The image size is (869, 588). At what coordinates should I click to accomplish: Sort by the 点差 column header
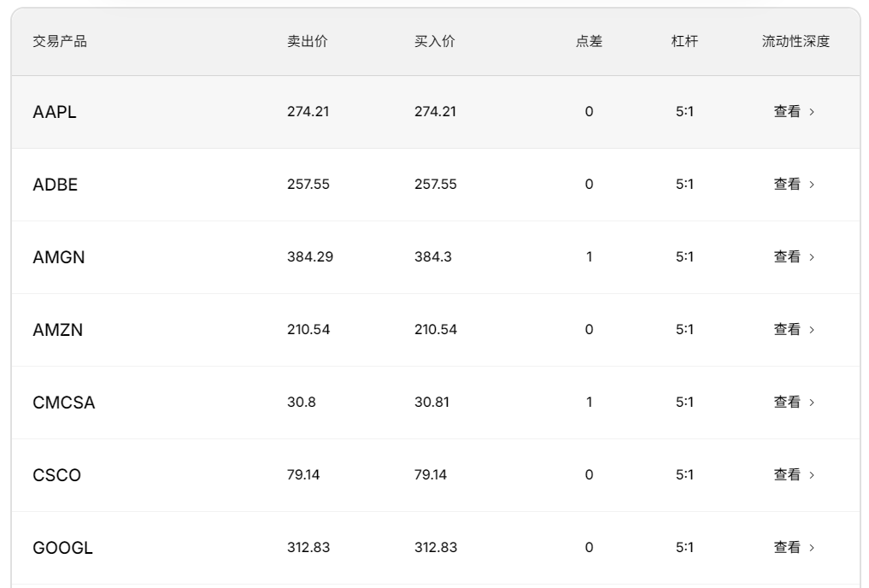coord(589,42)
